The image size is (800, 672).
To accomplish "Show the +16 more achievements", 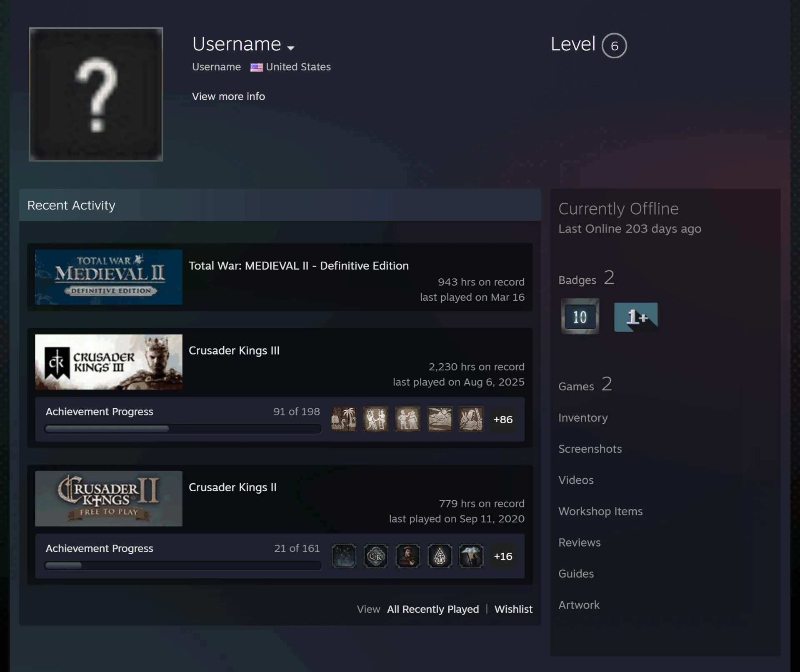I will (x=503, y=556).
